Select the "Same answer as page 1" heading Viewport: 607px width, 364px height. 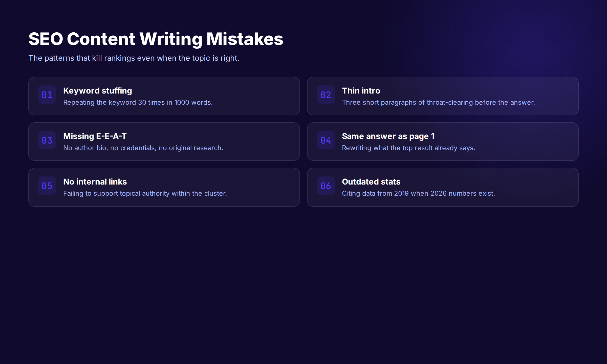(388, 136)
